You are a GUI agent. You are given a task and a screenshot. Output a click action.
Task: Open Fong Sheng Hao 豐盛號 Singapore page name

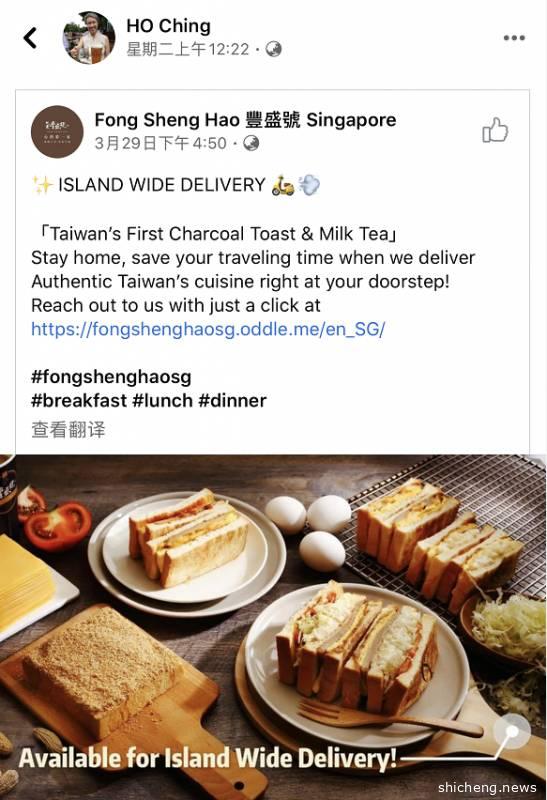click(x=245, y=120)
